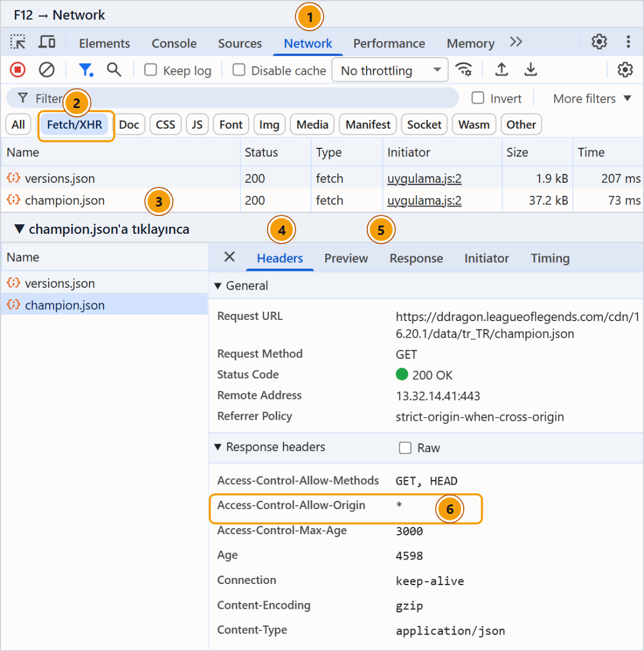The width and height of the screenshot is (644, 651).
Task: Open the Response detail tab
Action: (x=416, y=258)
